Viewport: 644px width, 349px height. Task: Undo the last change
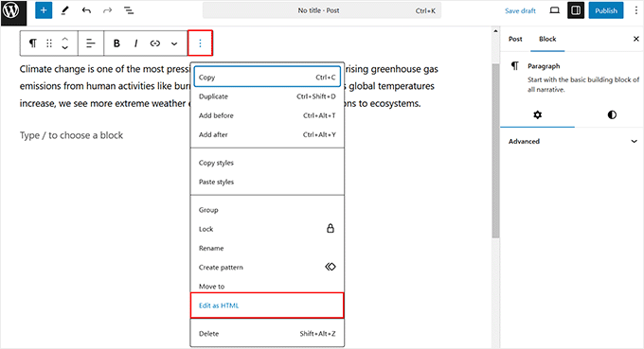click(x=86, y=10)
